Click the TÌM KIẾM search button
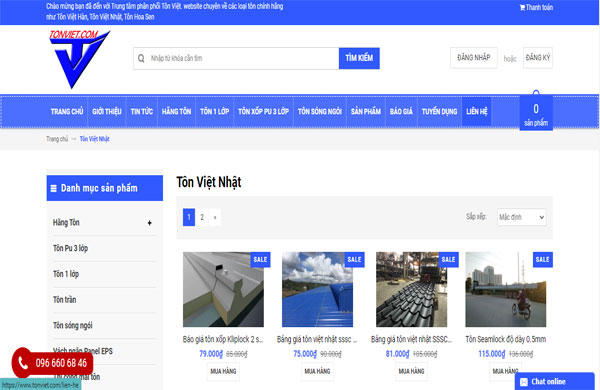The width and height of the screenshot is (600, 390). (x=359, y=58)
